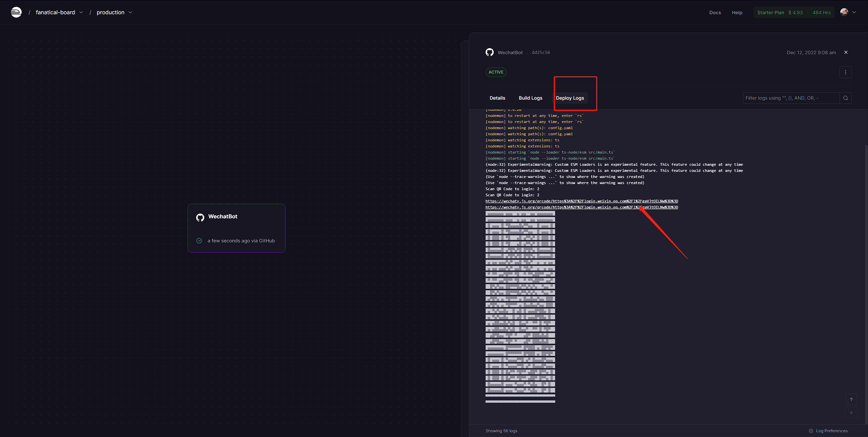Click the log search magnifier icon
Screen dimensions: 868x437
pos(846,98)
